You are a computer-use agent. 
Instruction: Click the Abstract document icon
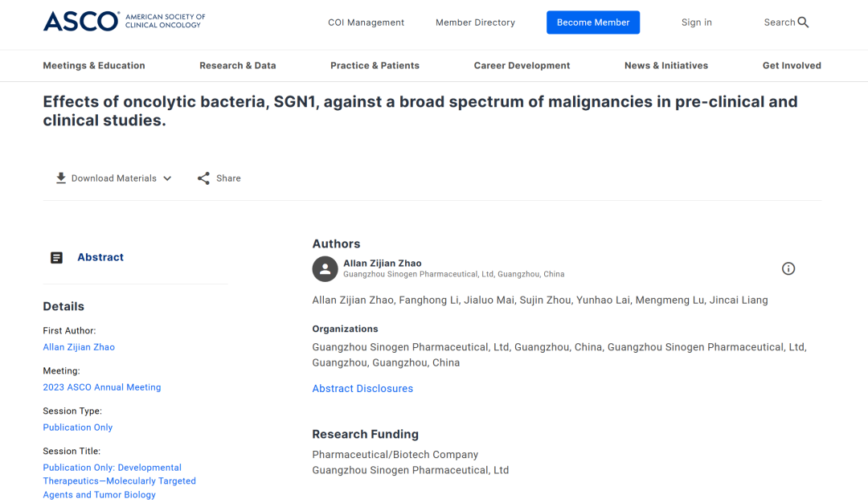(56, 258)
